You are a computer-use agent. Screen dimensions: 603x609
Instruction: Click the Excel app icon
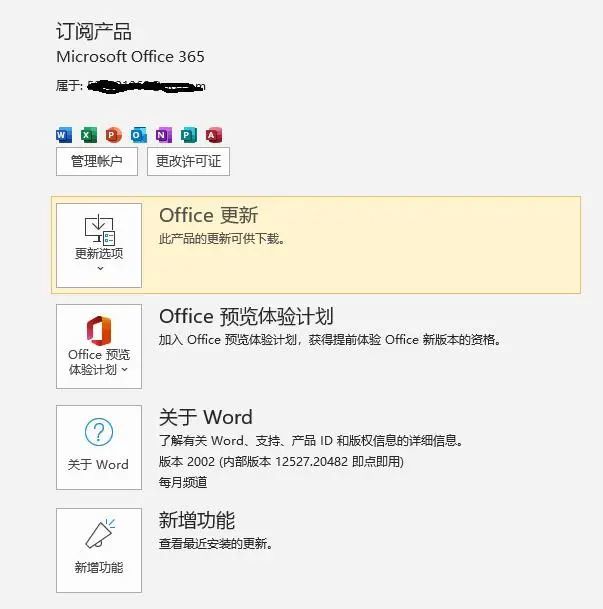coord(89,135)
